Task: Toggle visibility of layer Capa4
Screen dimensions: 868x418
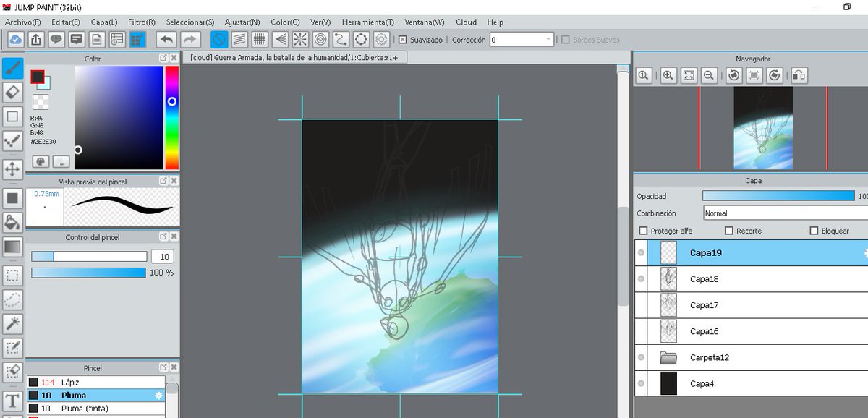Action: pos(641,383)
